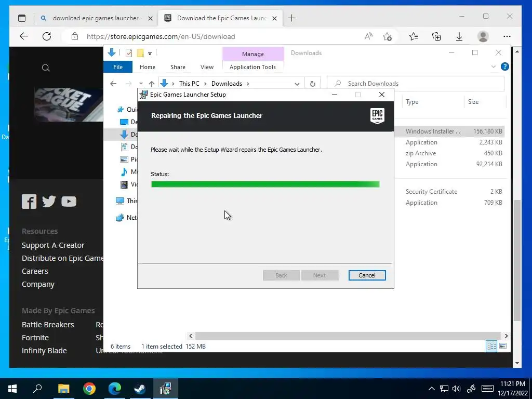Open the Windows Start menu
The width and height of the screenshot is (532, 399).
pyautogui.click(x=12, y=389)
